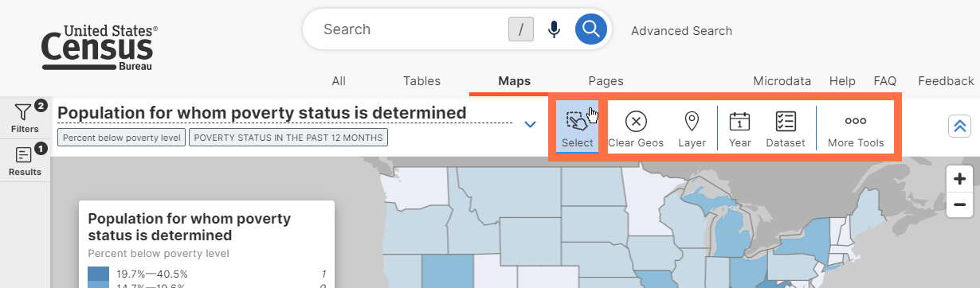
Task: Zoom out on the map
Action: (x=959, y=205)
